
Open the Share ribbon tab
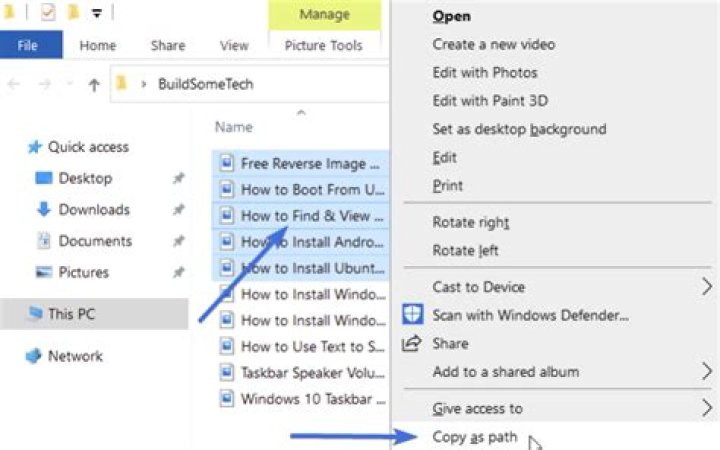(x=168, y=45)
